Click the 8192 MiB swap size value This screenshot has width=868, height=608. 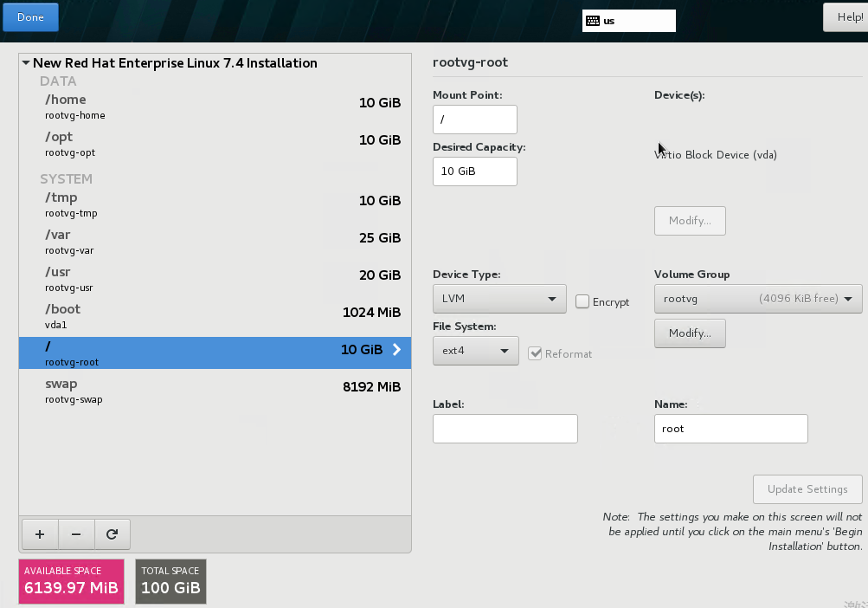tap(371, 387)
